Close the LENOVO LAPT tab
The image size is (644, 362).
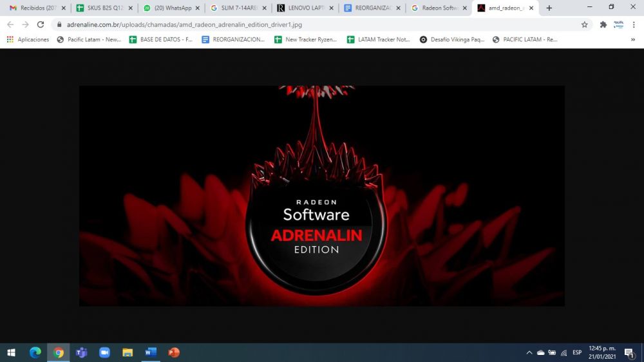tap(332, 8)
